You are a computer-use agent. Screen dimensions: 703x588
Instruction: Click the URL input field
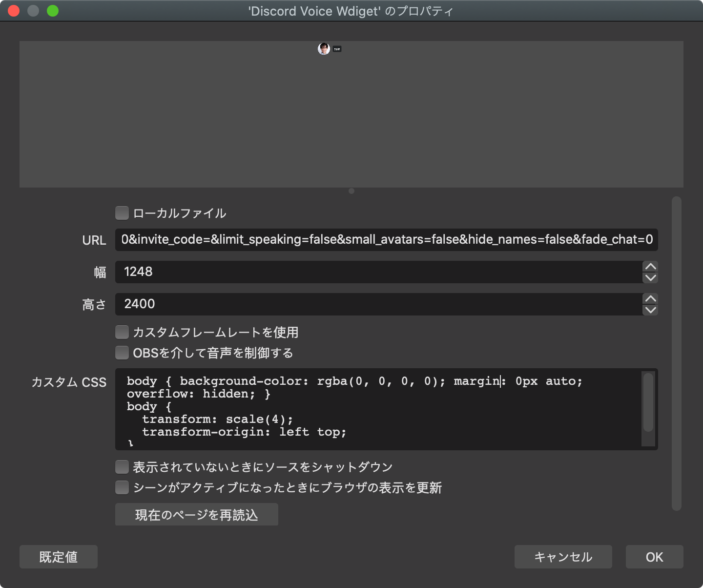pyautogui.click(x=386, y=240)
